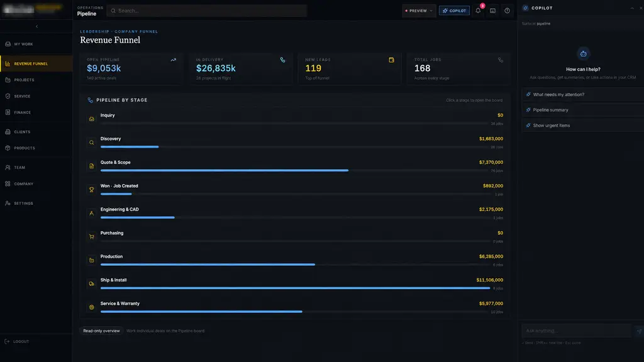Click the Copilot send icon
This screenshot has width=644, height=362.
pyautogui.click(x=639, y=331)
